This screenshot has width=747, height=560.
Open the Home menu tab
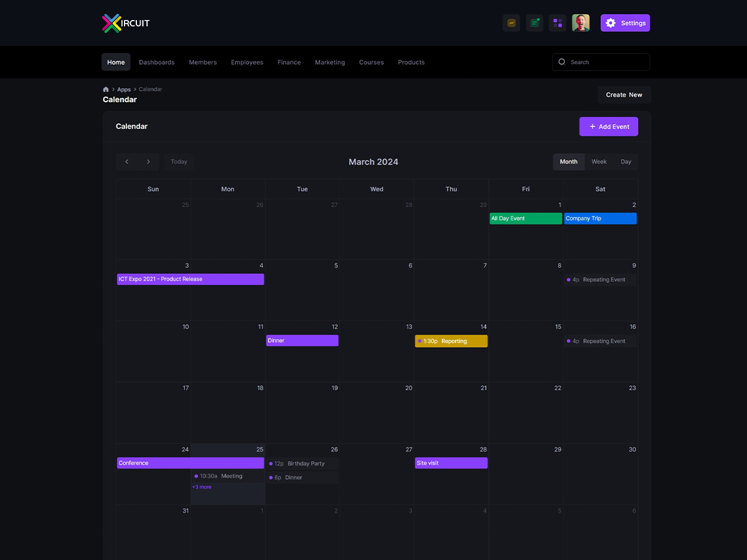(x=116, y=62)
